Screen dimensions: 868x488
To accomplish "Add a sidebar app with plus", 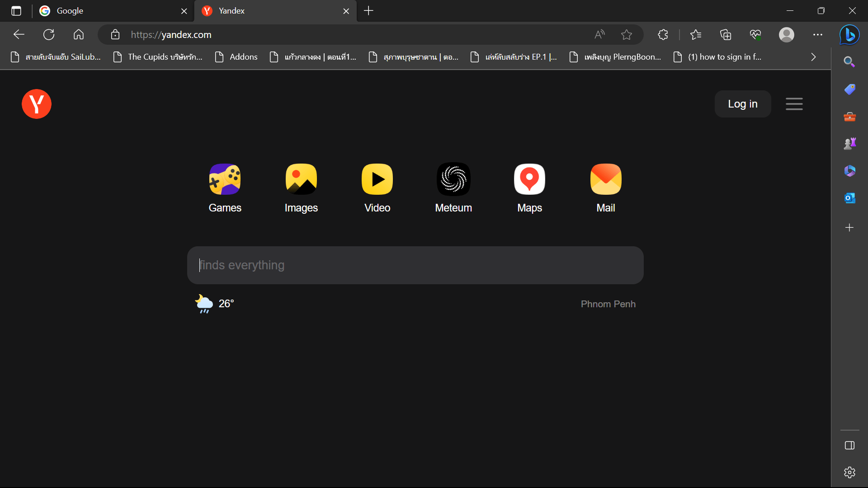I will [849, 227].
